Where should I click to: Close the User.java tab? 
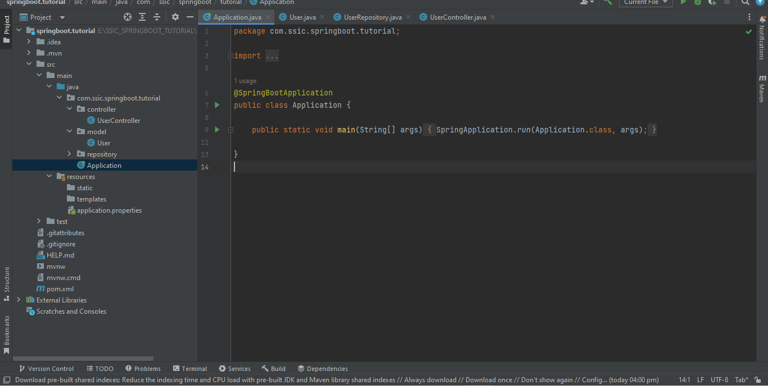pos(322,17)
